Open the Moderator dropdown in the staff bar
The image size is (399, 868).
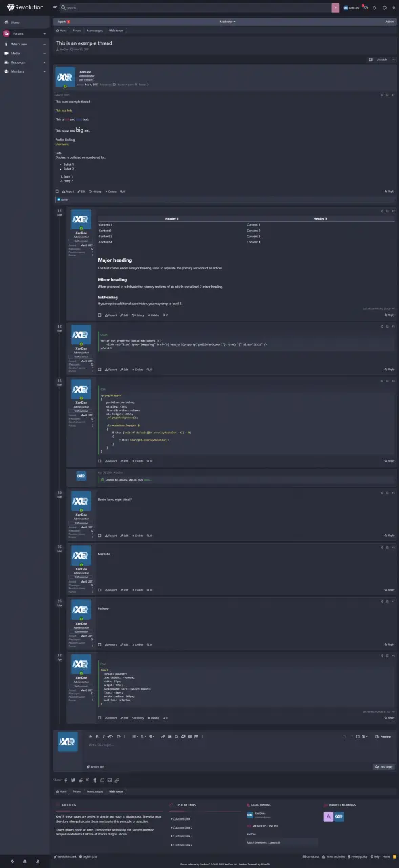(x=228, y=22)
